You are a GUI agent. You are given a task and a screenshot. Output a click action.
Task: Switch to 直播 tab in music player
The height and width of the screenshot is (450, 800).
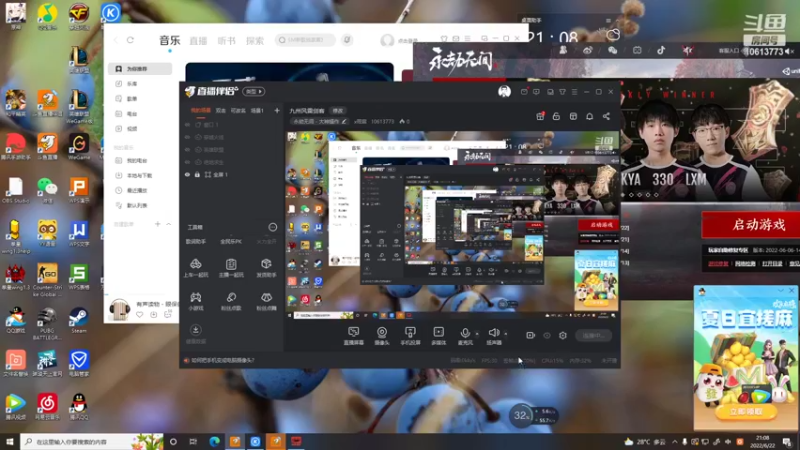click(198, 41)
